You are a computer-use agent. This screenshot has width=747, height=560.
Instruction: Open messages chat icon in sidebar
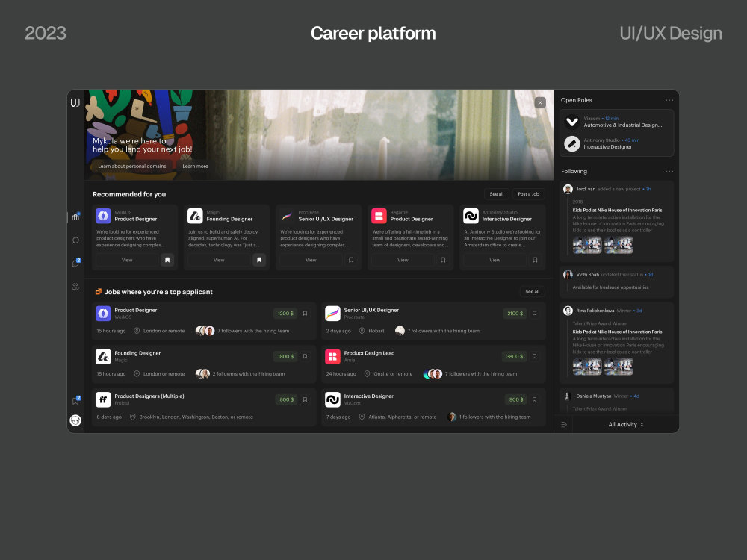75,263
